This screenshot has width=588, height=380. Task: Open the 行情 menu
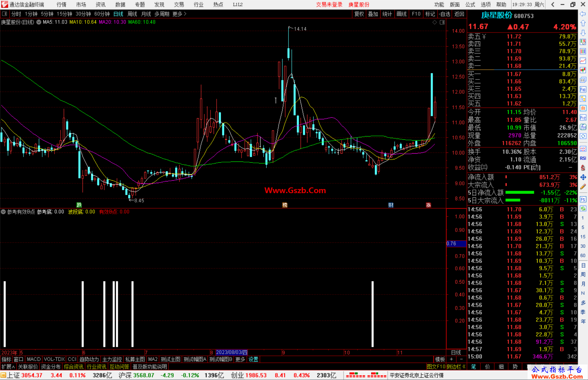(62, 5)
